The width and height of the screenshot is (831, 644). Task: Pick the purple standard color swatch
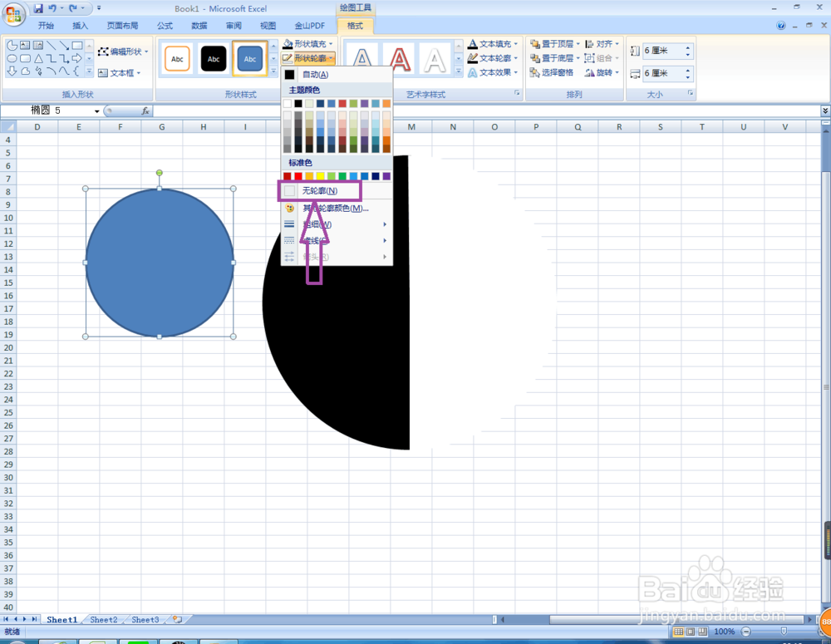[x=386, y=176]
